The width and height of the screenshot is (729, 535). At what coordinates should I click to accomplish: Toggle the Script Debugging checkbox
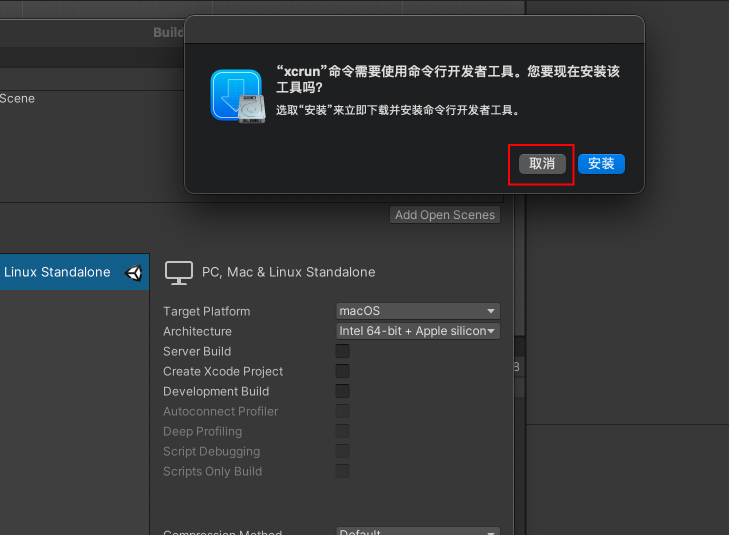pyautogui.click(x=342, y=451)
